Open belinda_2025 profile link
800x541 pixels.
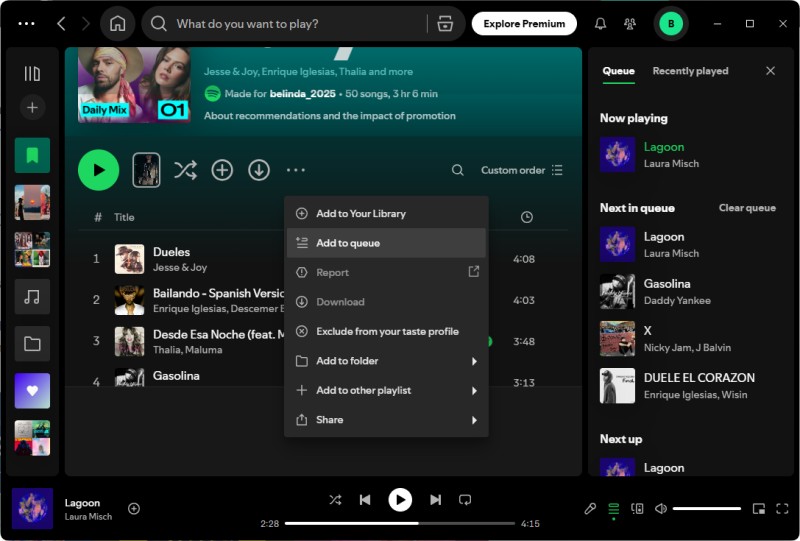tap(303, 93)
